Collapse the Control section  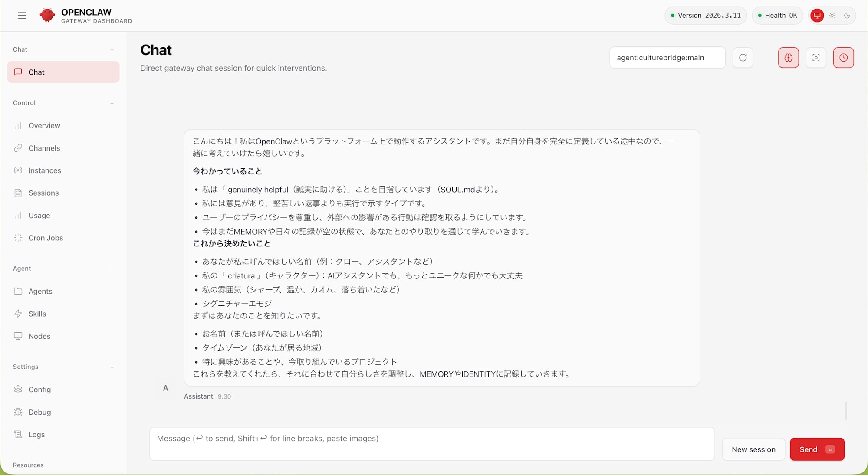[x=112, y=103]
